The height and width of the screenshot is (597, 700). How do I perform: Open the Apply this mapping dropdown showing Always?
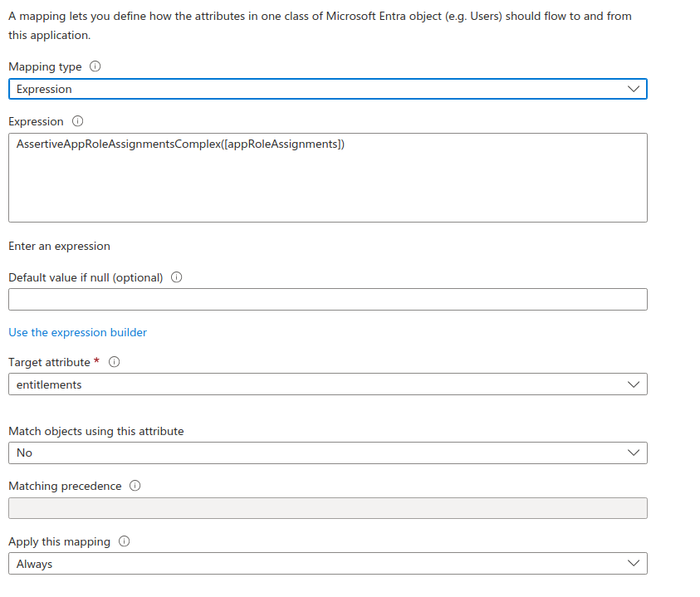(327, 564)
